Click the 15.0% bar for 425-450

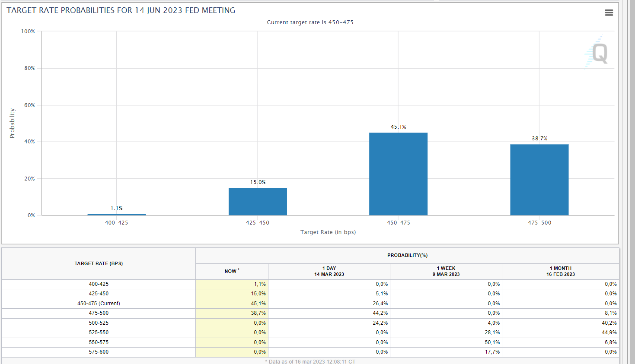click(x=258, y=201)
